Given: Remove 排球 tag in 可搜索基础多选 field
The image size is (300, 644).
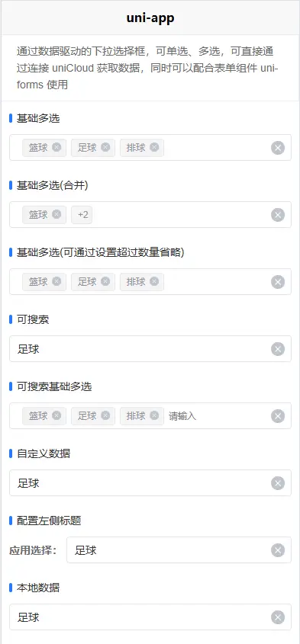Looking at the screenshot, I should pos(154,415).
